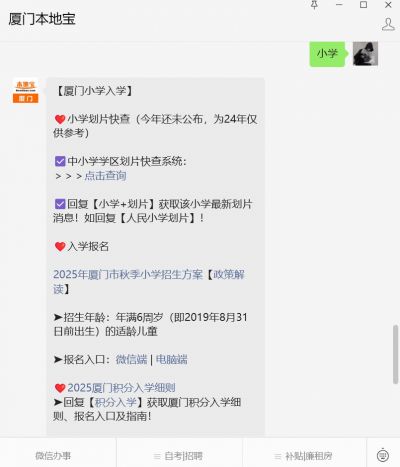Switch to keyboard input icon

click(x=383, y=455)
